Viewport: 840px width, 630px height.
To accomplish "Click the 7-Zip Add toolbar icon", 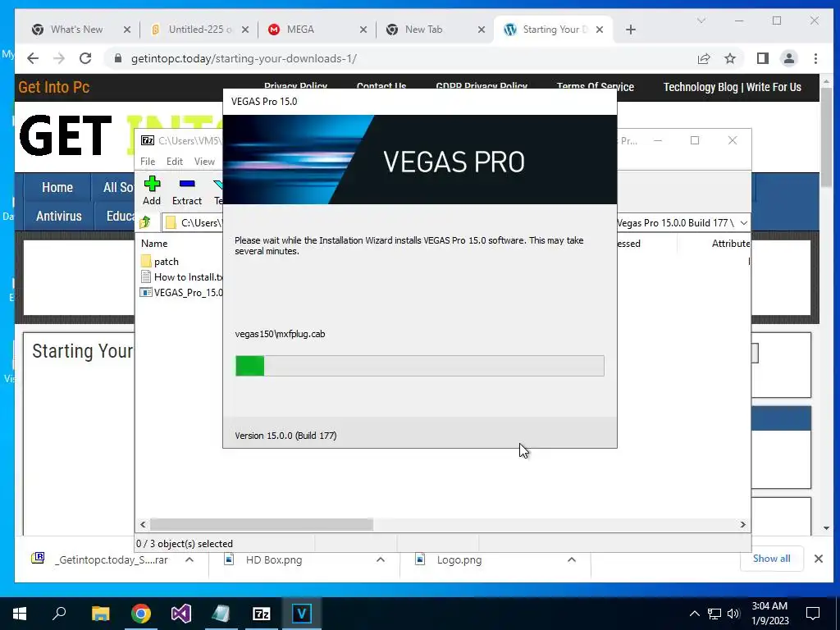I will [152, 190].
